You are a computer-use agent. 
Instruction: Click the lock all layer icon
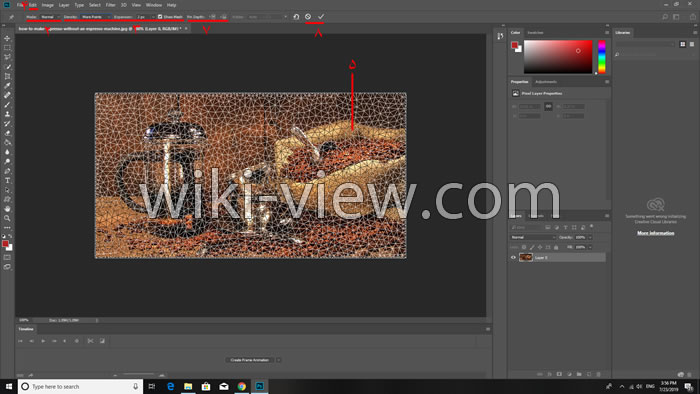coord(556,247)
